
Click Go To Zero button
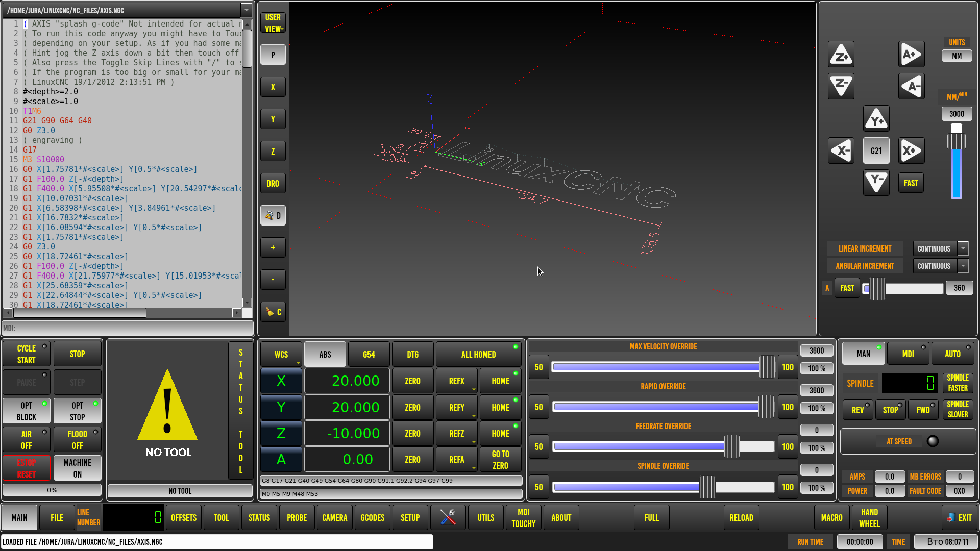pos(500,459)
